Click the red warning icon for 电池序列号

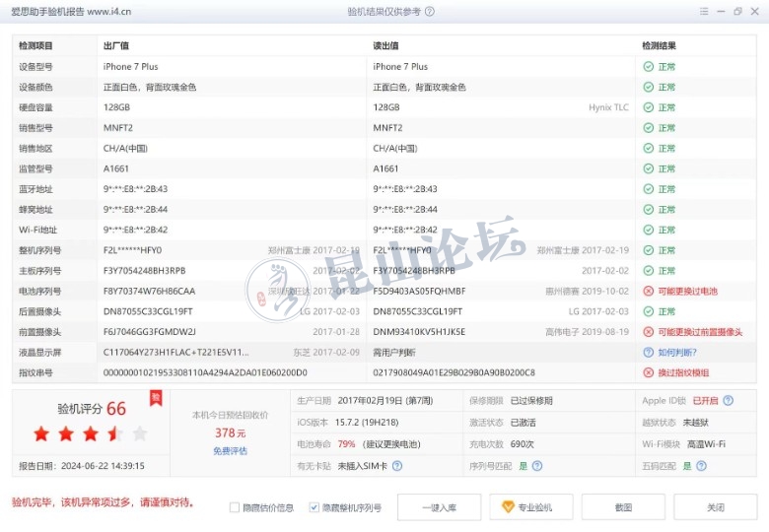pos(648,292)
